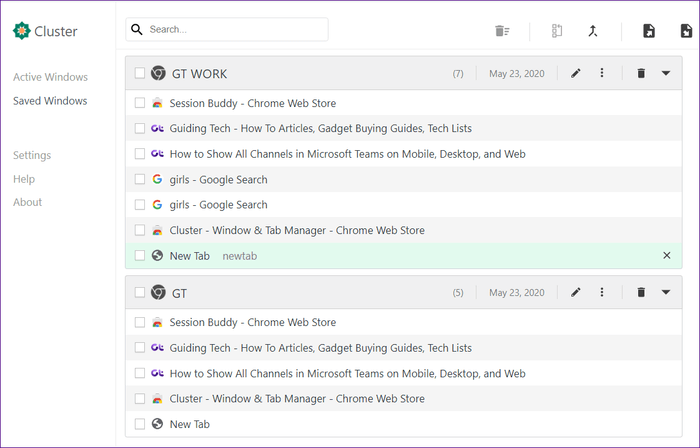Click the (5) tab count on GT
Viewport: 700px width, 448px height.
pyautogui.click(x=458, y=293)
